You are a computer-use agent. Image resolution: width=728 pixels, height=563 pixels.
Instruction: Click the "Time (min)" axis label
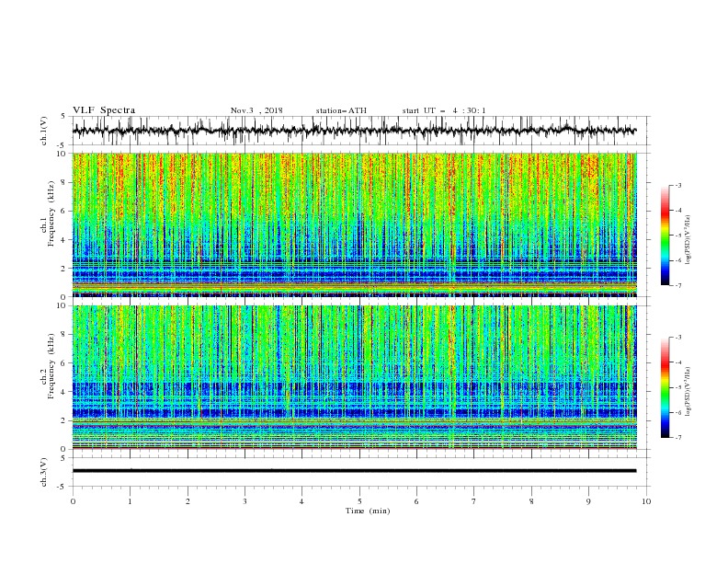368,511
